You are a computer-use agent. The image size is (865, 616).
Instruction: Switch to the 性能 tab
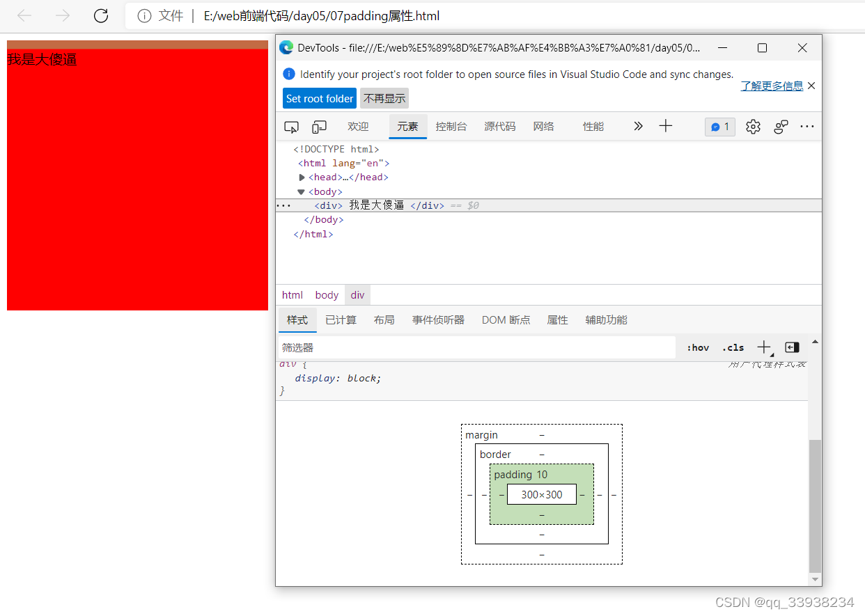click(x=593, y=126)
